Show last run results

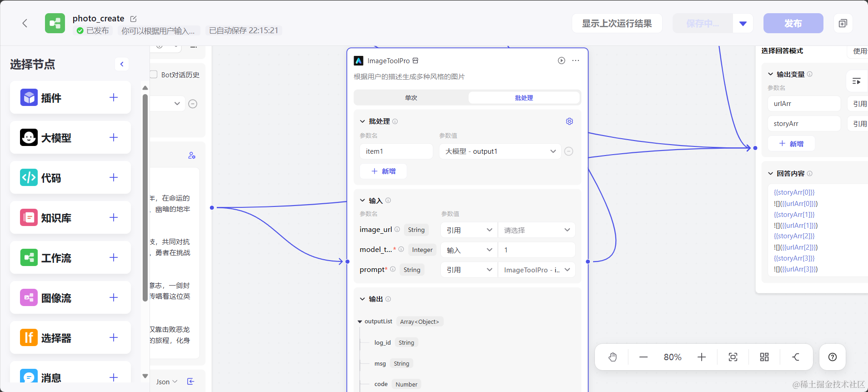(x=617, y=23)
